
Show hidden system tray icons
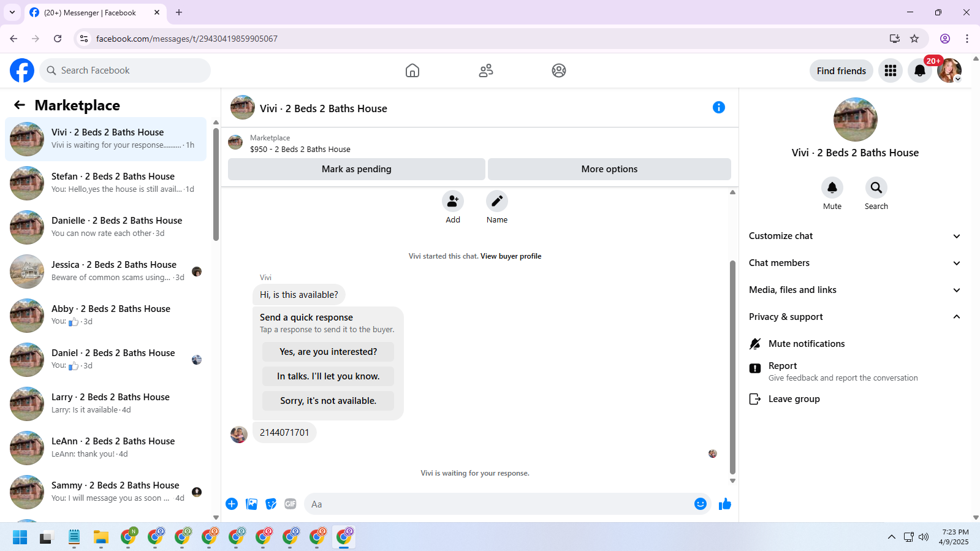[x=891, y=537]
